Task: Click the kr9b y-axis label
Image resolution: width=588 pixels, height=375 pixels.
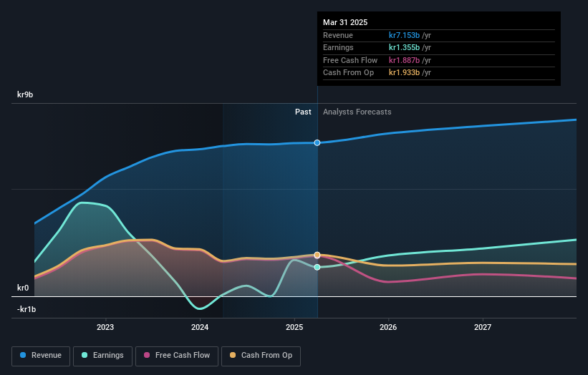Action: click(25, 94)
